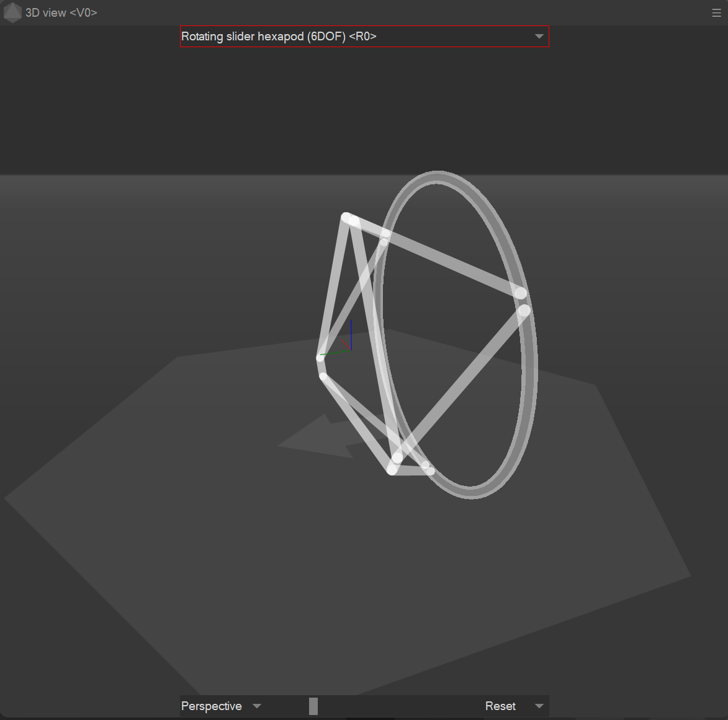728x720 pixels.
Task: Select the leftmost platform joint near the axes
Action: (x=320, y=358)
